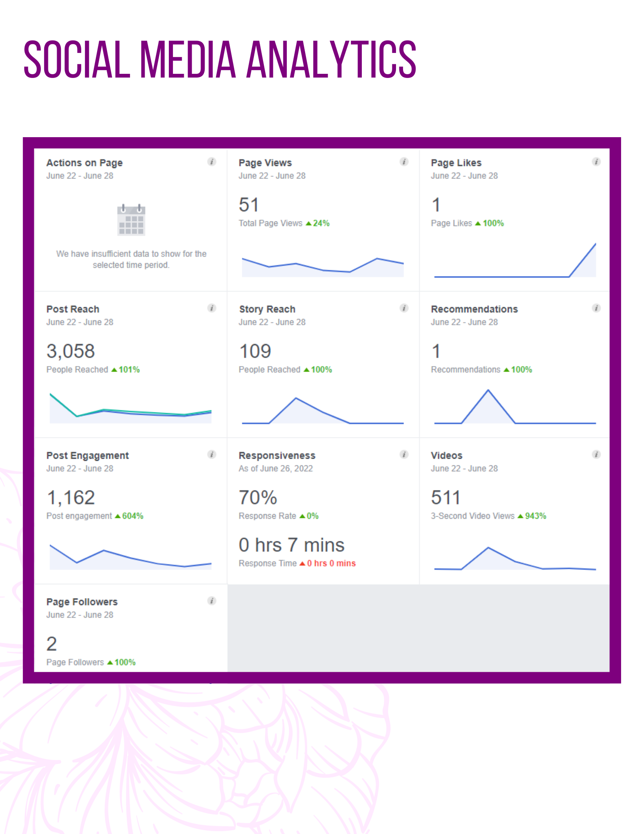Open the Story Reach info icon

click(404, 308)
